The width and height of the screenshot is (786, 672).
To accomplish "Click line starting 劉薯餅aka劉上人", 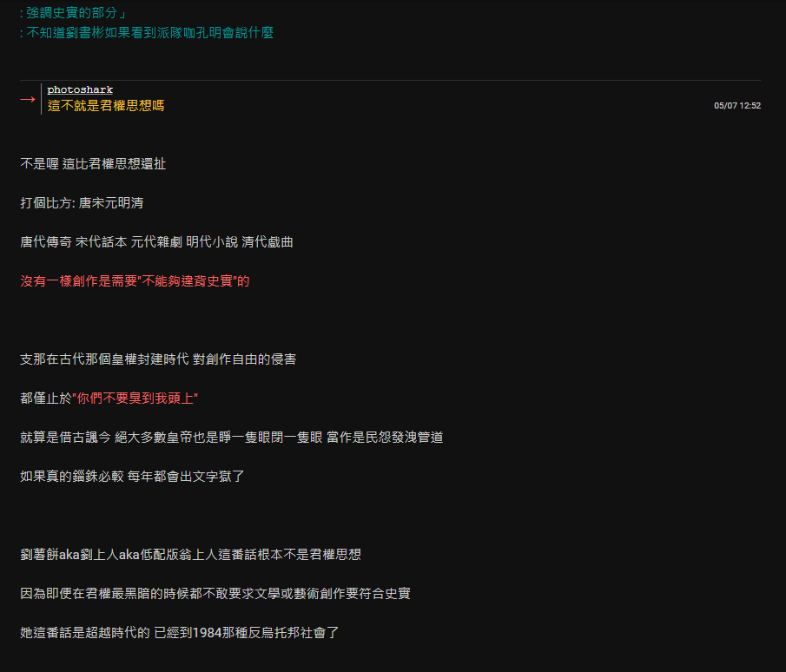I will click(x=190, y=555).
